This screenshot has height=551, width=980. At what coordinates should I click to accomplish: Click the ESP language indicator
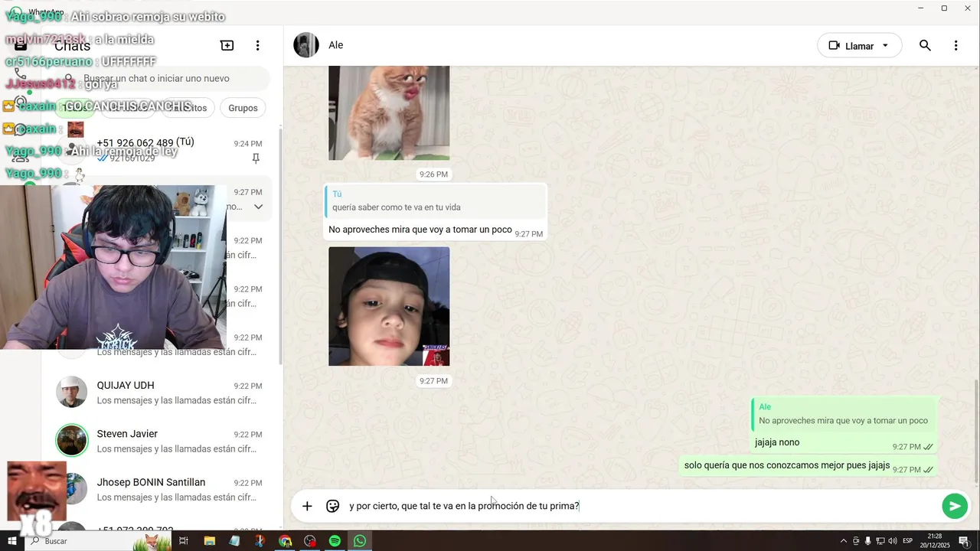tap(907, 541)
